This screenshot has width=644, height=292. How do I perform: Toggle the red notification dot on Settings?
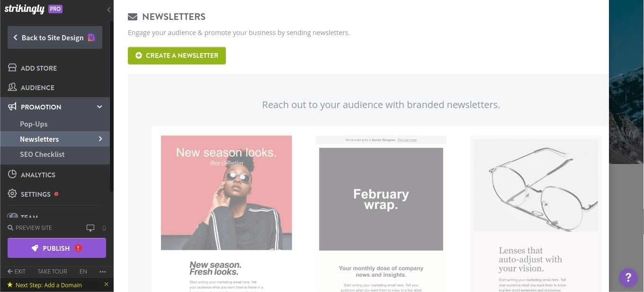click(56, 194)
